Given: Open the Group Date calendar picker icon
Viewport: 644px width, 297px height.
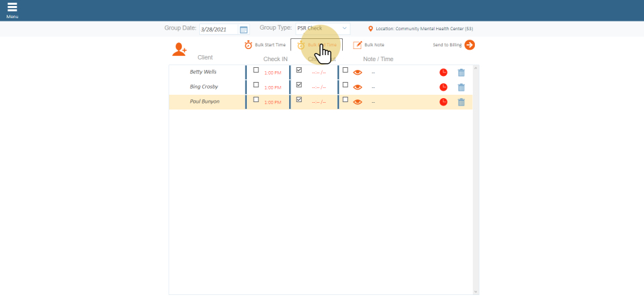Looking at the screenshot, I should click(244, 30).
